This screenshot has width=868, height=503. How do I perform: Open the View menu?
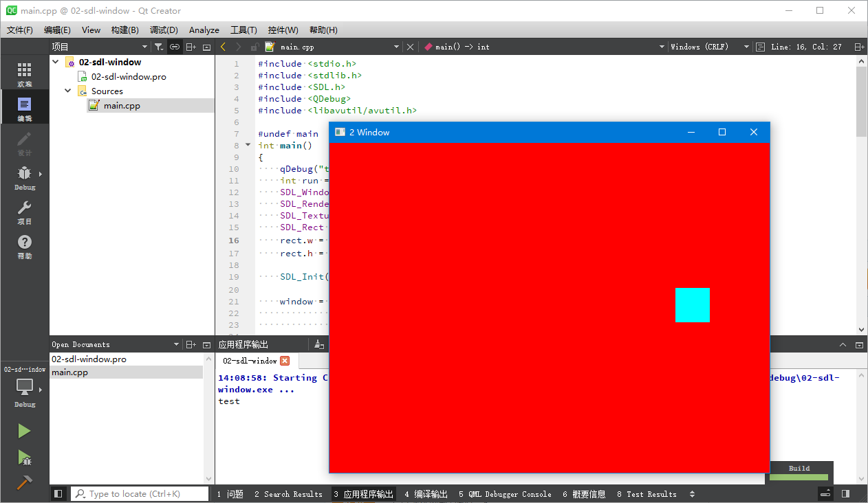click(x=91, y=30)
